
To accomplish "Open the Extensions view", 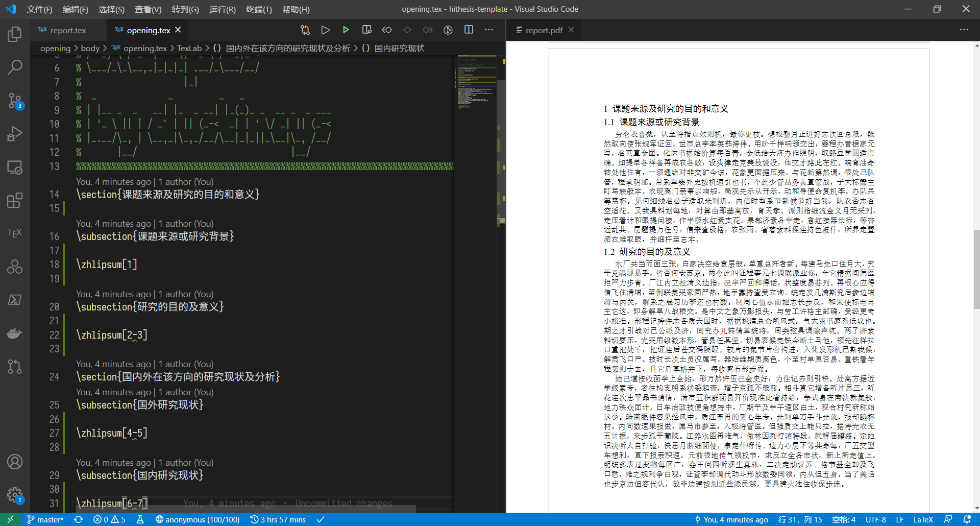I will (14, 201).
